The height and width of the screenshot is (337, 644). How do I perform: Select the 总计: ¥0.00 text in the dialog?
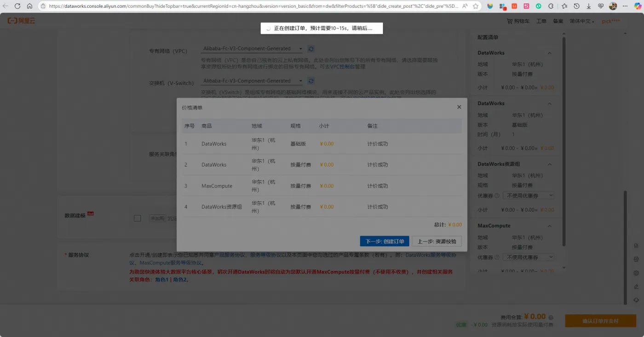pos(448,225)
